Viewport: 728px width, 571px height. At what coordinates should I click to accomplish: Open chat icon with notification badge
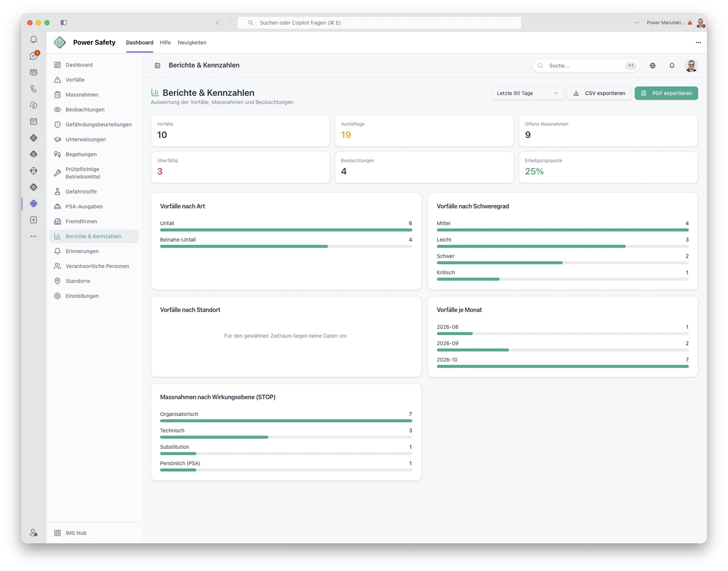(x=34, y=56)
